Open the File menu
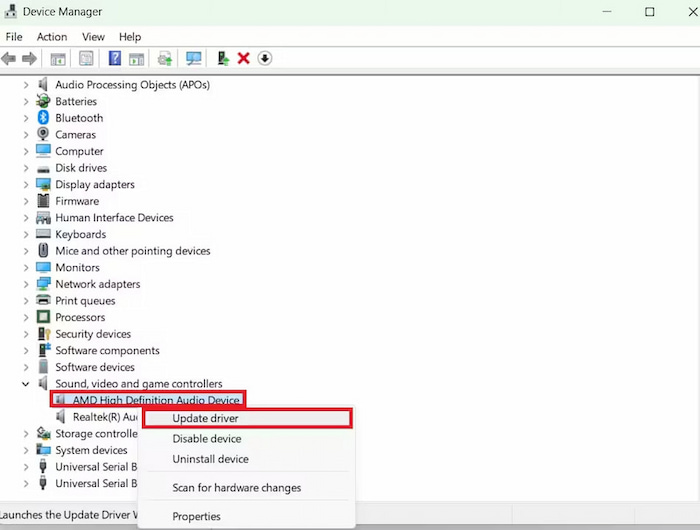Screen dimensions: 700x530 pos(14,37)
